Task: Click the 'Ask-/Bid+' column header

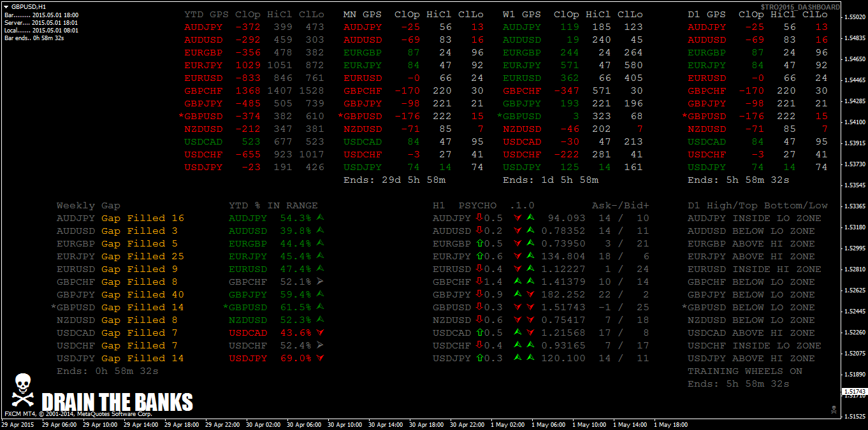Action: coord(621,205)
